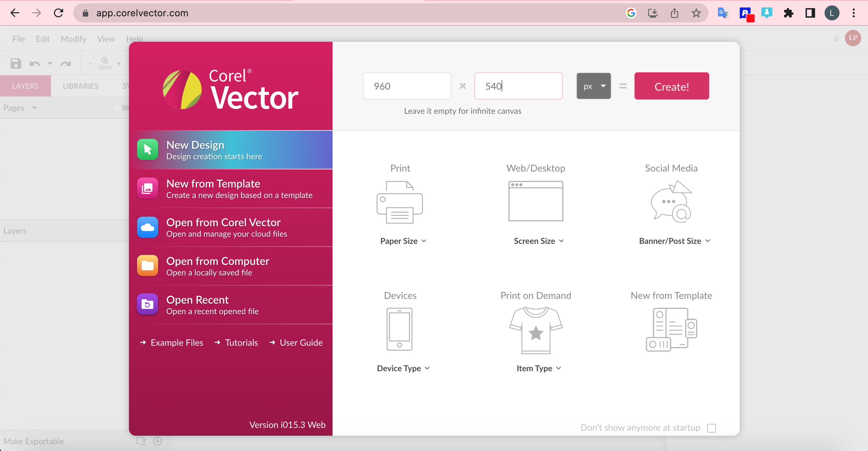
Task: Open the px units dropdown
Action: 593,86
